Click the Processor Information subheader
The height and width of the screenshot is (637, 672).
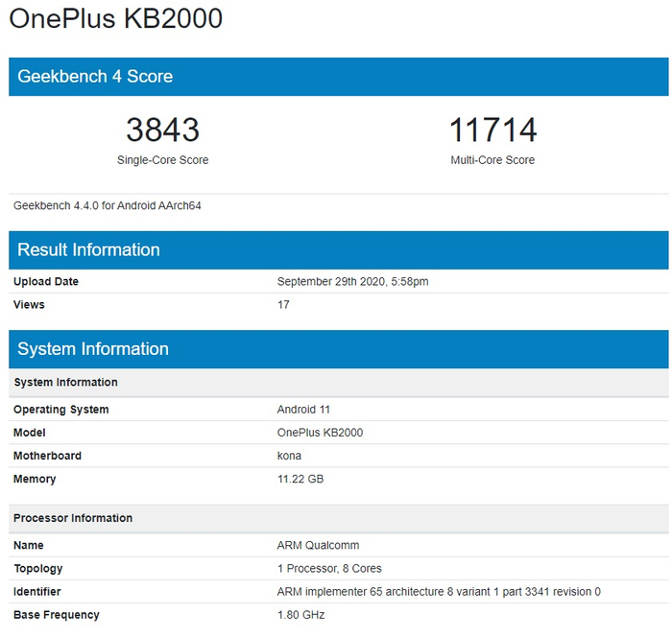pyautogui.click(x=73, y=518)
